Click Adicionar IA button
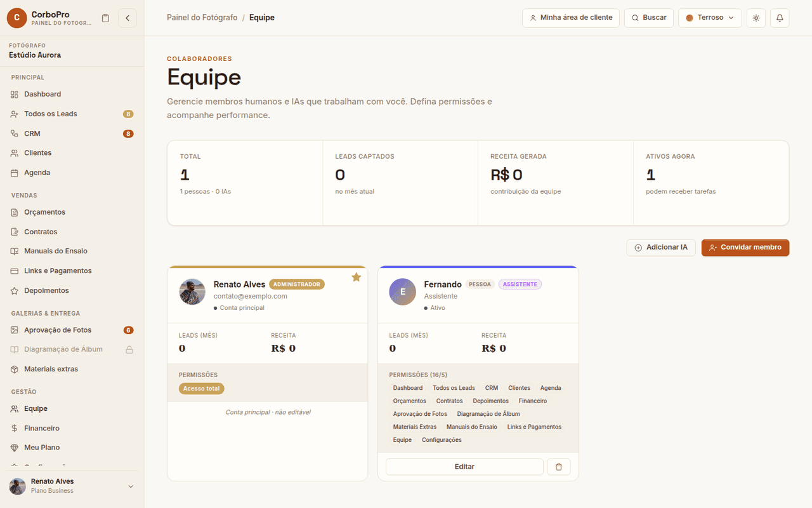This screenshot has width=812, height=508. coord(661,248)
